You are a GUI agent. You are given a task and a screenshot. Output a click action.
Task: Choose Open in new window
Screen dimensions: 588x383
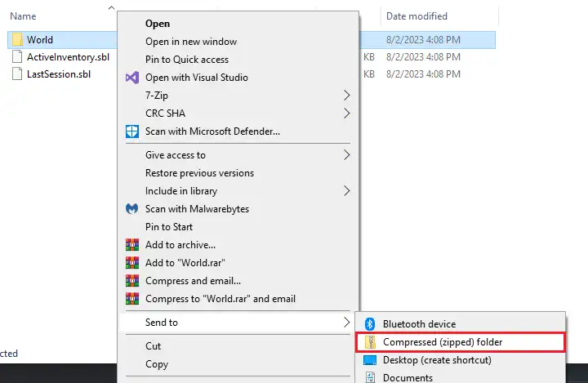coord(191,42)
